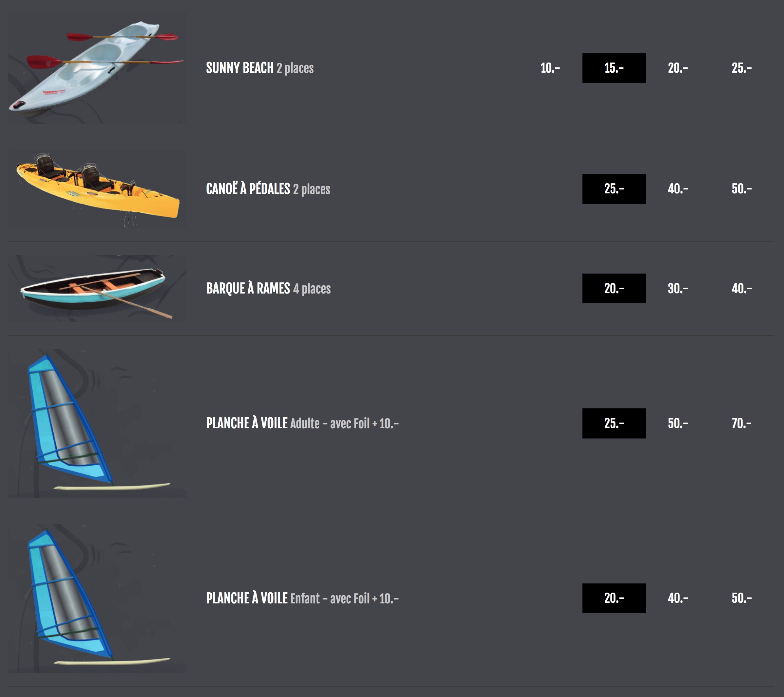Open the child windsurf board image
This screenshot has width=784, height=697.
coord(97,599)
